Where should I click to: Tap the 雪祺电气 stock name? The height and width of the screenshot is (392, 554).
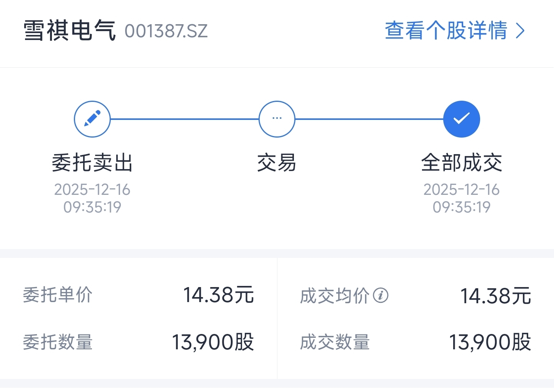pos(69,31)
